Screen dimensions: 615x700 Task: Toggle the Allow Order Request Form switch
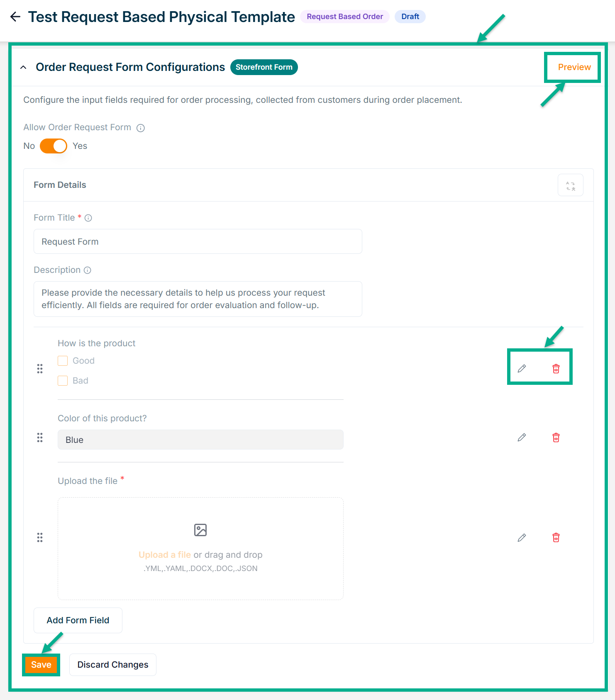[x=54, y=146]
